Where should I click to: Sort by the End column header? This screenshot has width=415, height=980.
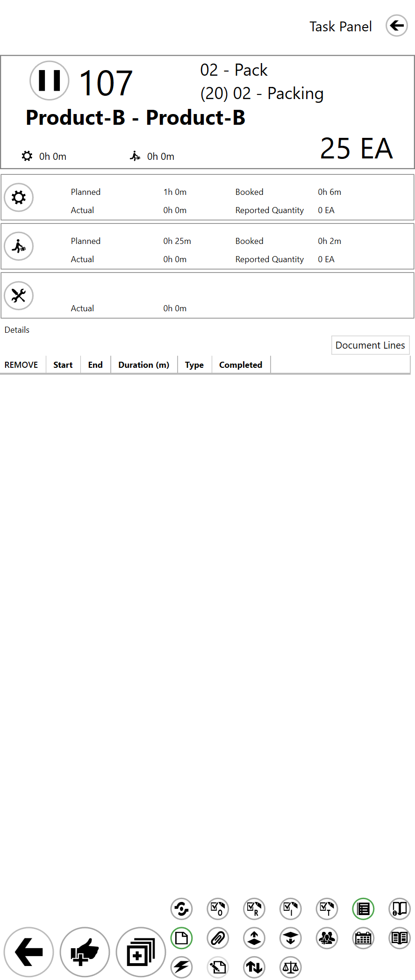95,365
